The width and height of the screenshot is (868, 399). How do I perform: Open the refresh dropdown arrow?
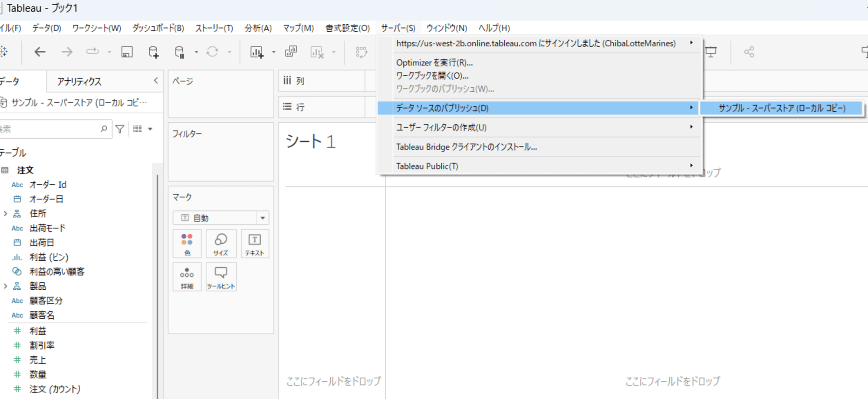(x=230, y=52)
